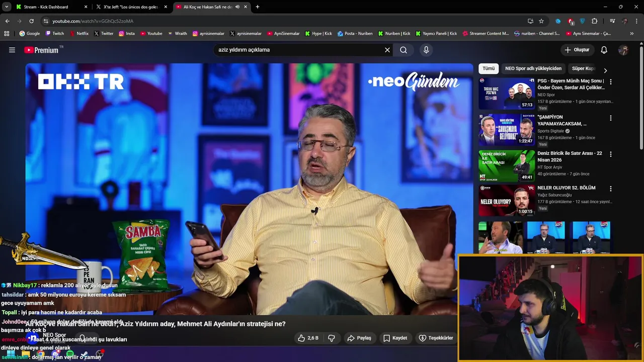Open options for NELER OLUYOR 52. BÖLÜM

coord(611,189)
